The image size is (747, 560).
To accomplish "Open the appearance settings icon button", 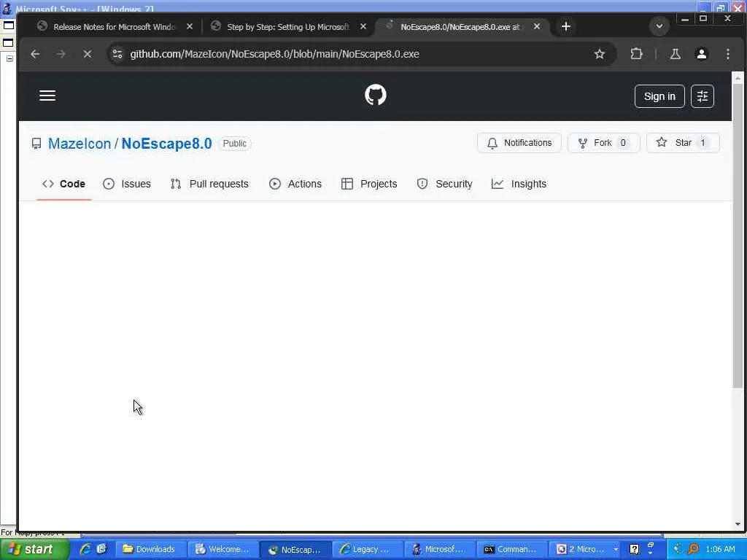I will 703,96.
